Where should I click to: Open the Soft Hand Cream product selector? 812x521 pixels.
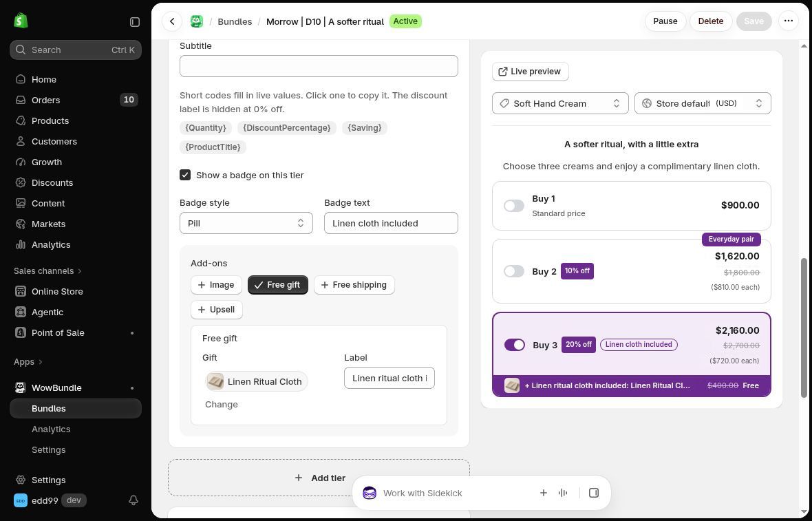(560, 103)
